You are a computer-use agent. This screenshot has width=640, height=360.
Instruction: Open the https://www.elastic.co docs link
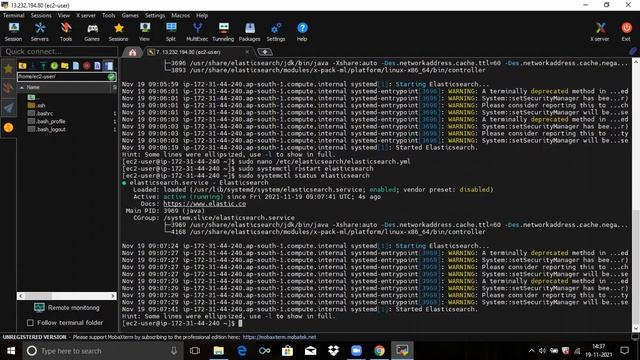(204, 204)
